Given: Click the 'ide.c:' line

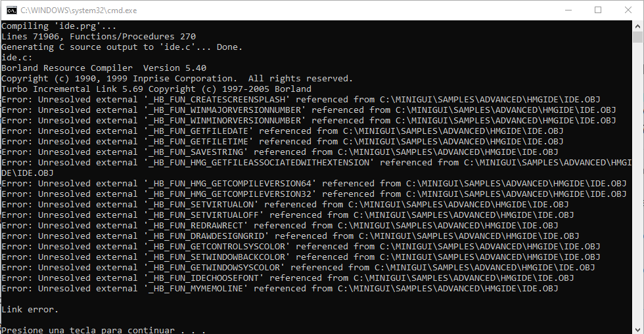Looking at the screenshot, I should pos(17,58).
